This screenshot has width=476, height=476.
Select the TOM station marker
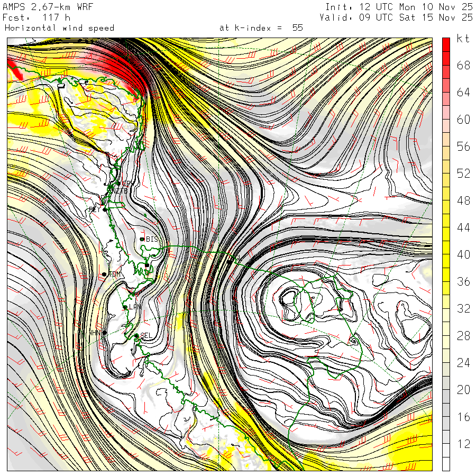(x=105, y=274)
